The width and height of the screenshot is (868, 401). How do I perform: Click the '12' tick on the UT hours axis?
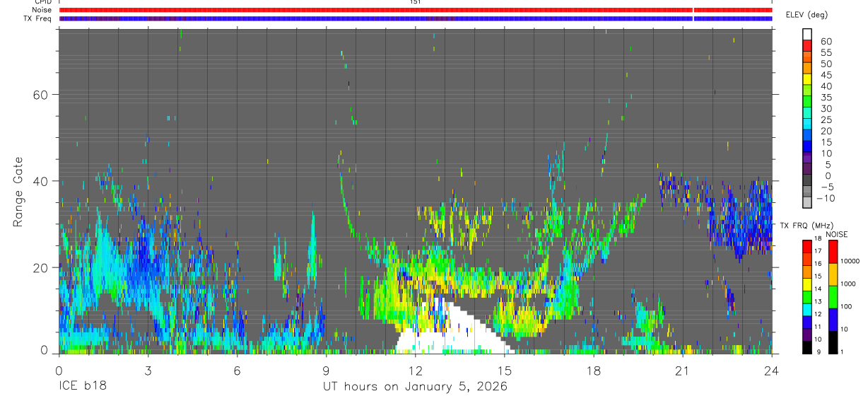pyautogui.click(x=416, y=371)
